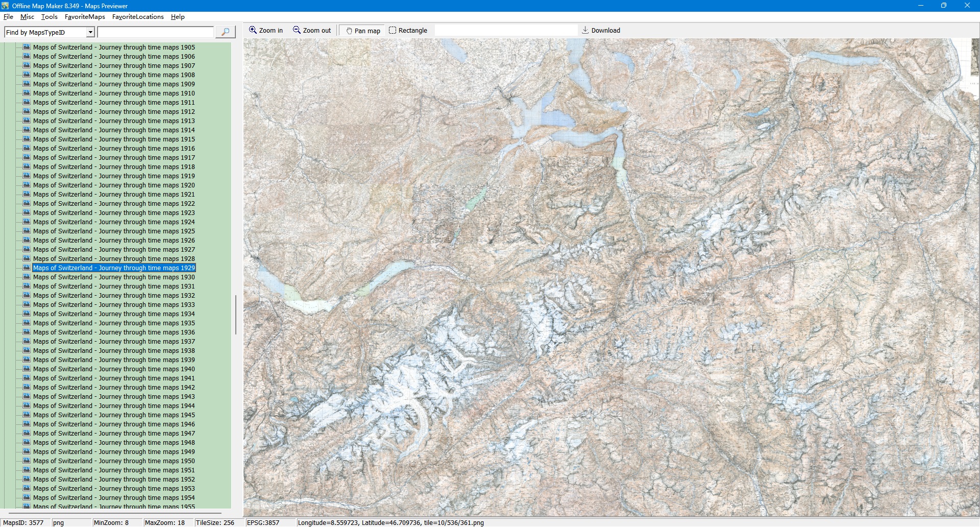Click map icon beside 1950 maps entry
Image resolution: width=980 pixels, height=527 pixels.
(27, 461)
